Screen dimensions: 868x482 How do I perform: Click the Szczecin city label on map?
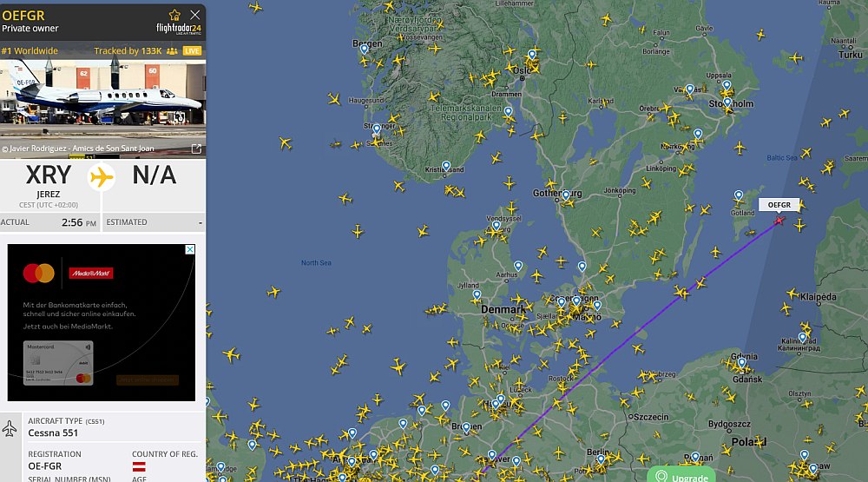pyautogui.click(x=651, y=417)
